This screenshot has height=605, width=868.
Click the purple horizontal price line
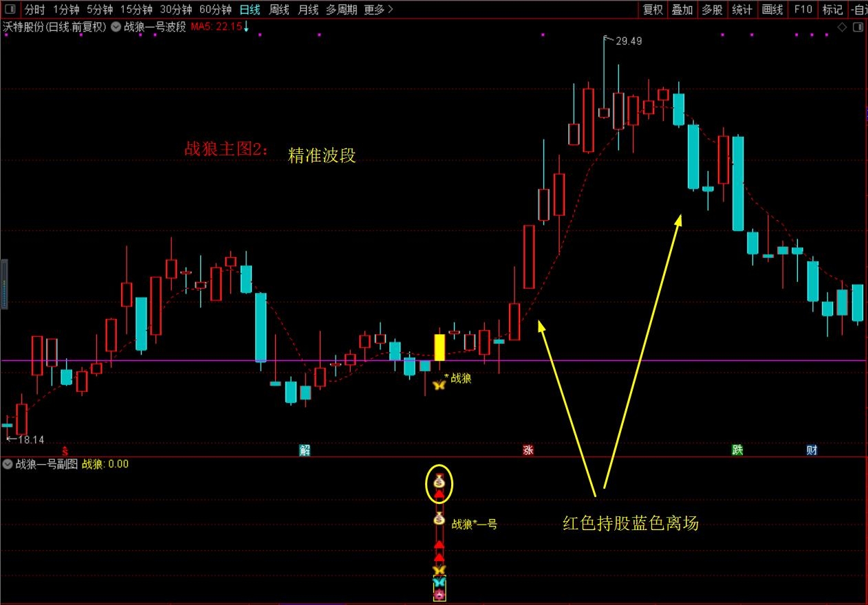coord(434,360)
